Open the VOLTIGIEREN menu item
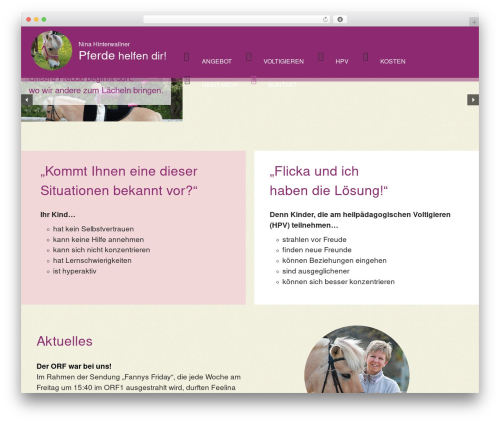 click(x=284, y=62)
